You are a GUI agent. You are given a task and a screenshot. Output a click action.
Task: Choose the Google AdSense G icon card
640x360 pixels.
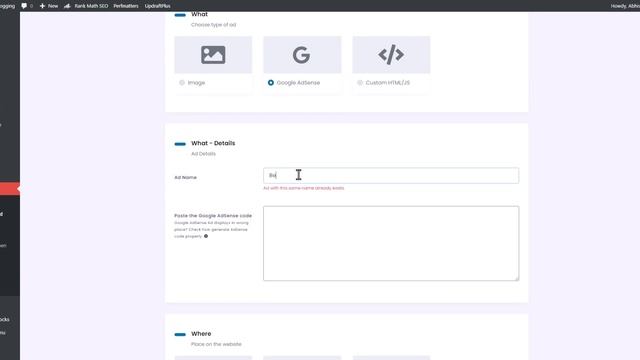coord(302,55)
